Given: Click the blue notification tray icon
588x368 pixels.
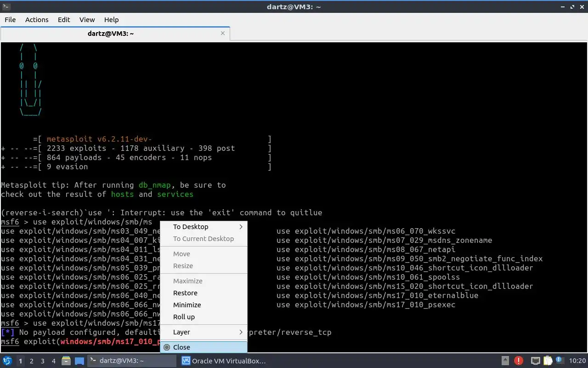Looking at the screenshot, I should click(x=560, y=361).
